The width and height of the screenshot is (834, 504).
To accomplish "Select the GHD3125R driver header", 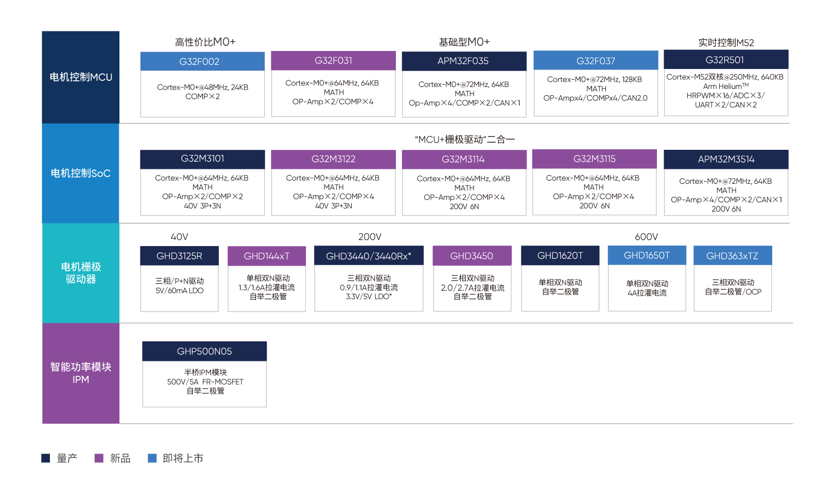I will [x=179, y=256].
